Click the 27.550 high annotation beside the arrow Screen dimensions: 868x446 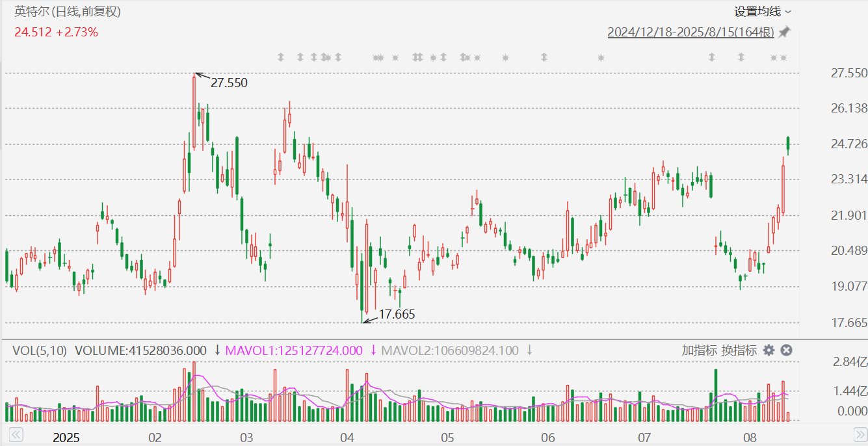229,83
